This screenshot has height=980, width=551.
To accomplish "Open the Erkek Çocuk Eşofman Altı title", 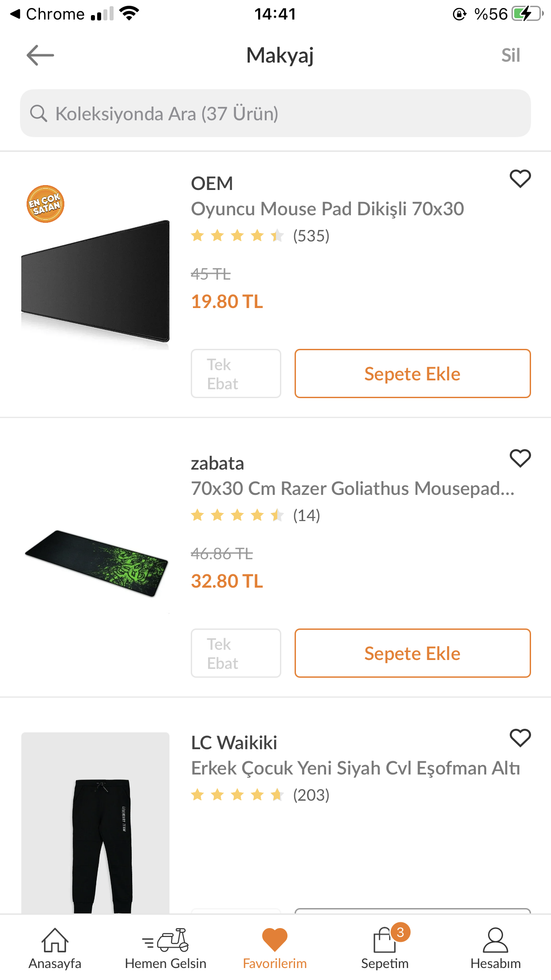I will (355, 768).
